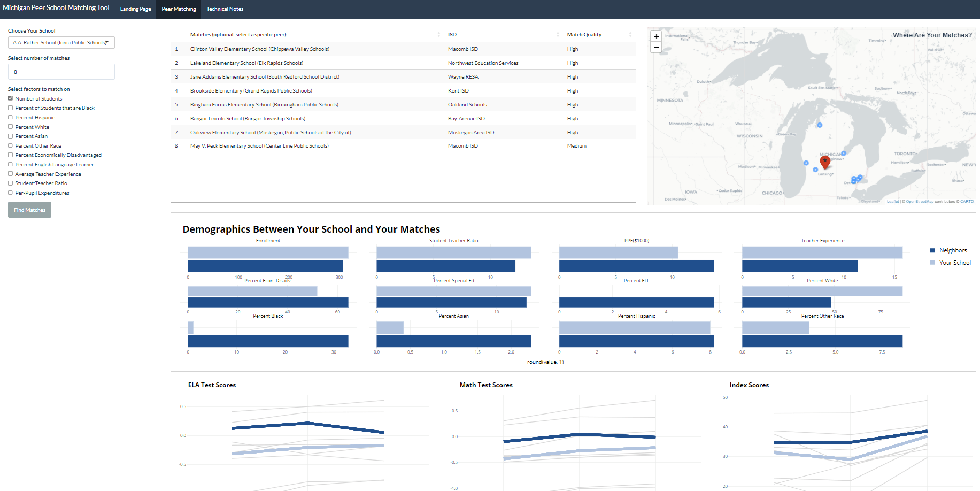The image size is (980, 491).
Task: Open the Technical Notes tab
Action: [225, 9]
